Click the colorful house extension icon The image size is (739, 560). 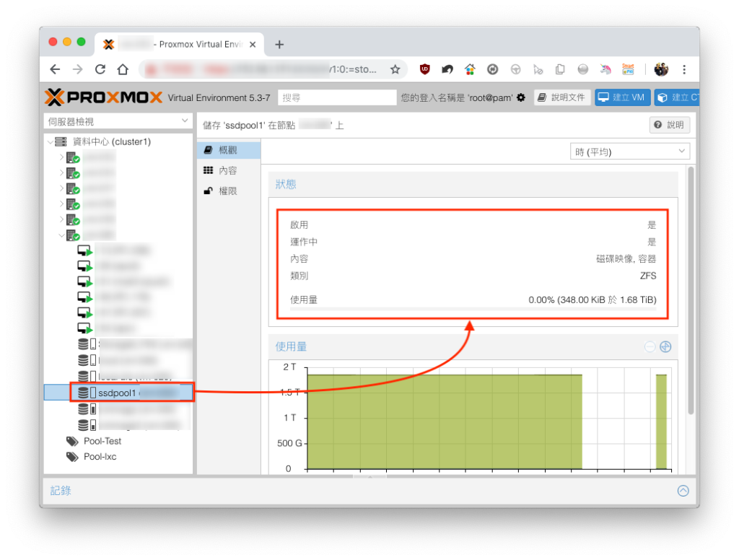click(x=470, y=69)
